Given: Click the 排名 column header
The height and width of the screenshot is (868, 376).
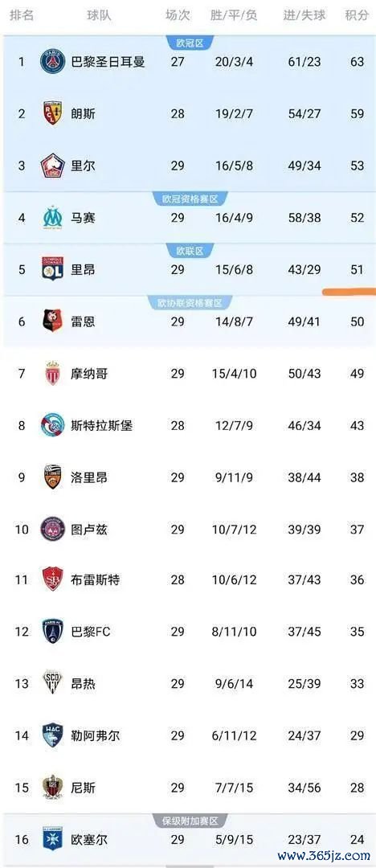Looking at the screenshot, I should [22, 15].
